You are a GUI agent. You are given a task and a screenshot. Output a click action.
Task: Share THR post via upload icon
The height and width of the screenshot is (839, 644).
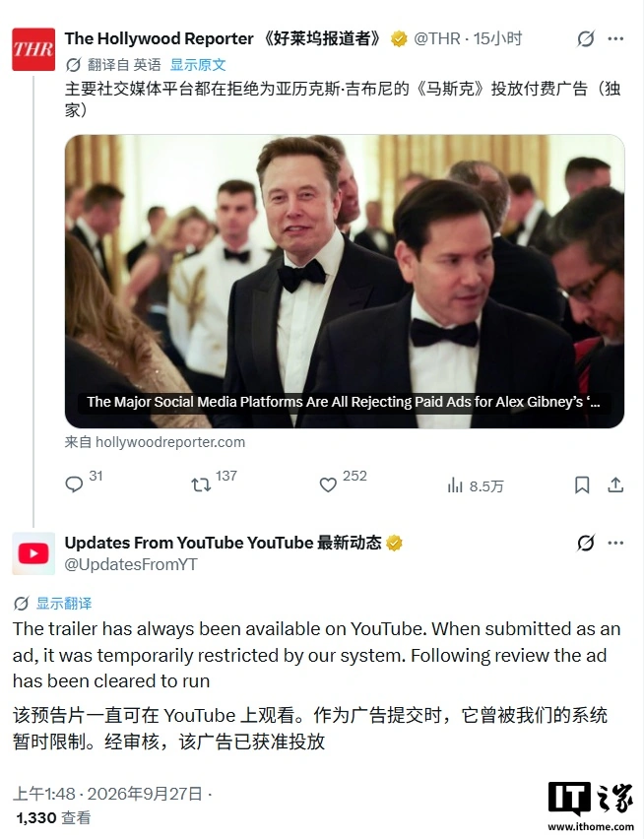(615, 484)
